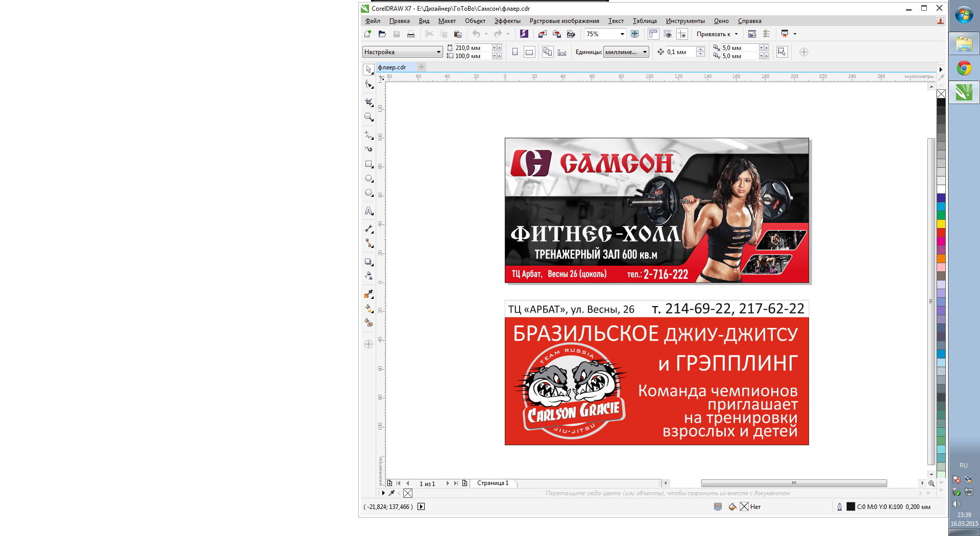Toggle Show grid button
Screen dimensions: 980x536
[x=668, y=34]
